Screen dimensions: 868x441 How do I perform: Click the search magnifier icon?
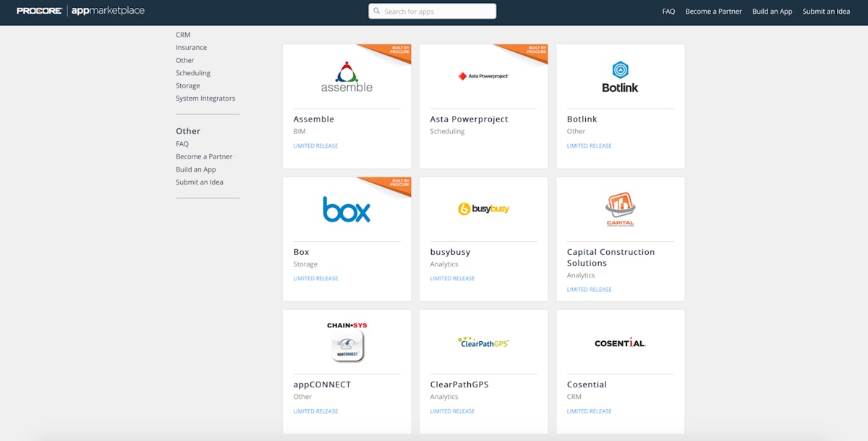(x=377, y=11)
